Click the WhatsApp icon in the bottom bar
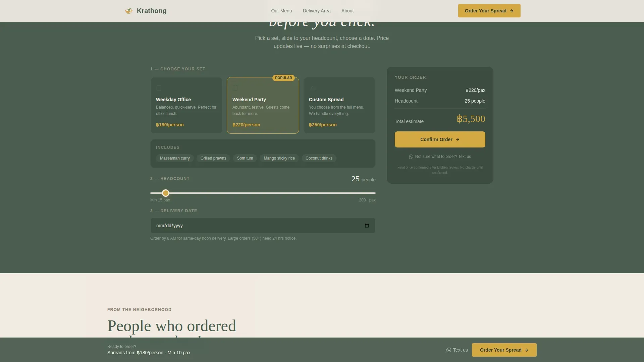This screenshot has width=644, height=362. 449,350
